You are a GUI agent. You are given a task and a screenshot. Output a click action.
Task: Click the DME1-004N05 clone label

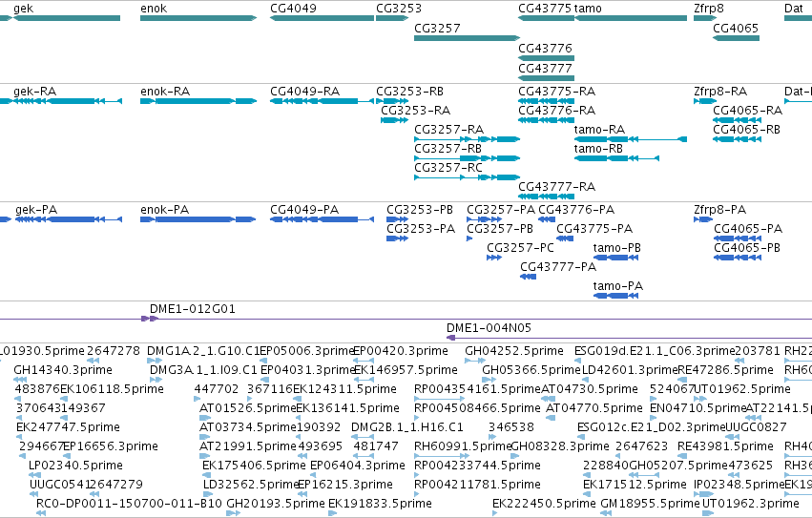[489, 328]
